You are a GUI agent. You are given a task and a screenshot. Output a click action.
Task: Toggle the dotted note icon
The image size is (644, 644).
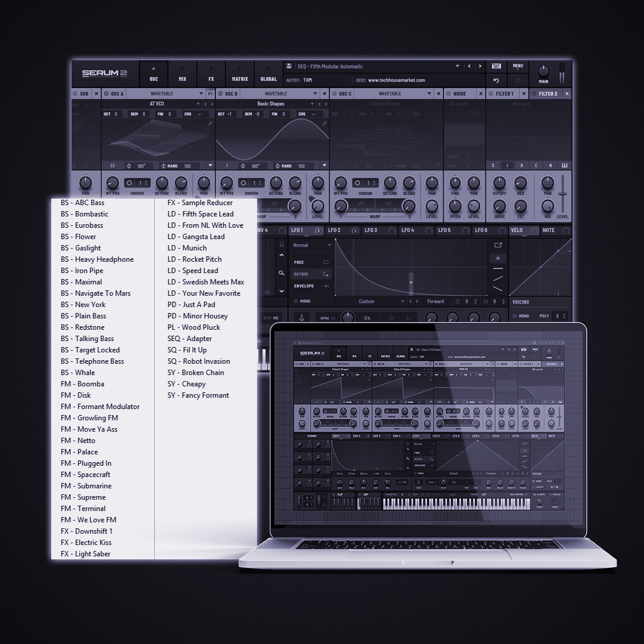click(x=407, y=318)
